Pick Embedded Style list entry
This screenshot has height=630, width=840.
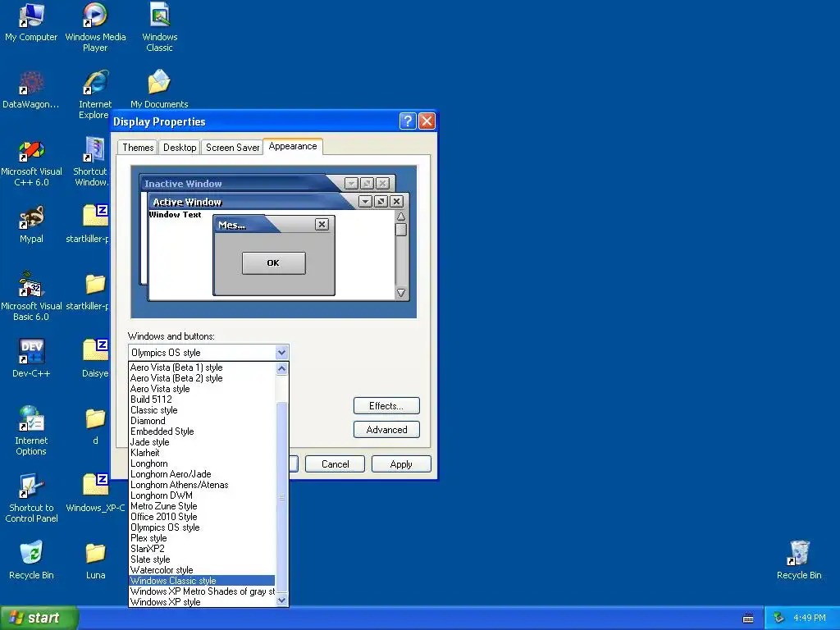(202, 431)
